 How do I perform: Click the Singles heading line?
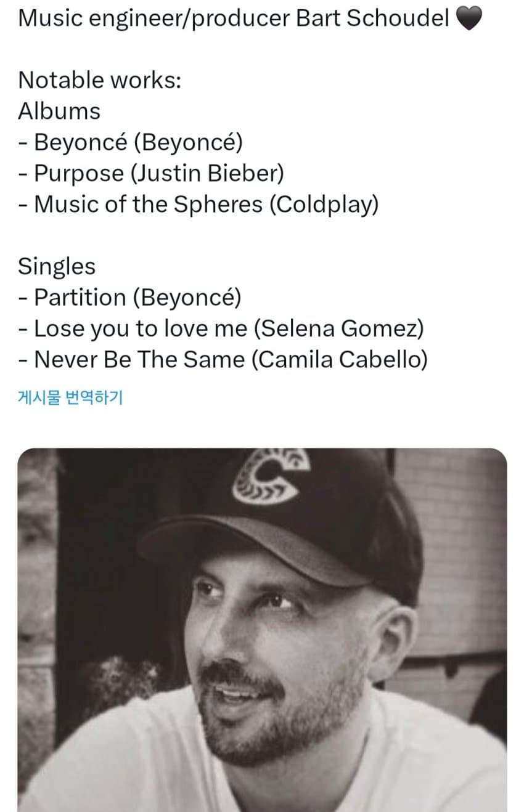click(x=57, y=266)
